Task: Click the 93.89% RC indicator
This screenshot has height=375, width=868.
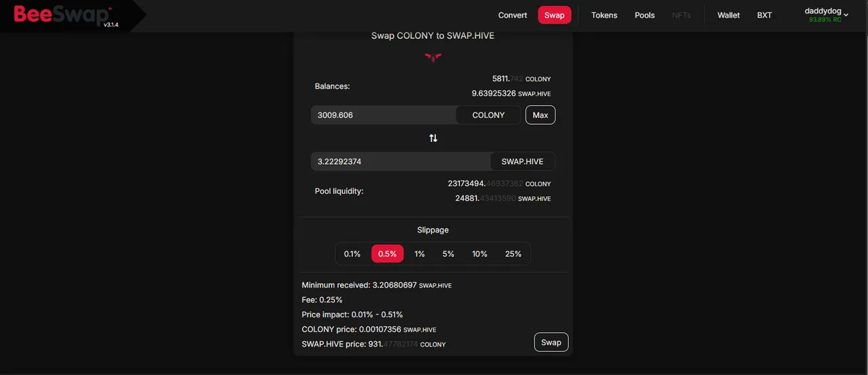Action: [825, 20]
